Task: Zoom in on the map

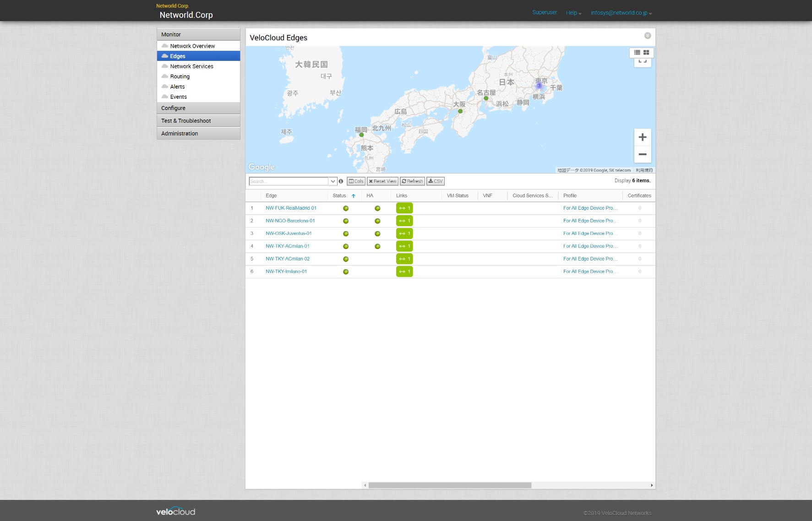Action: [643, 137]
